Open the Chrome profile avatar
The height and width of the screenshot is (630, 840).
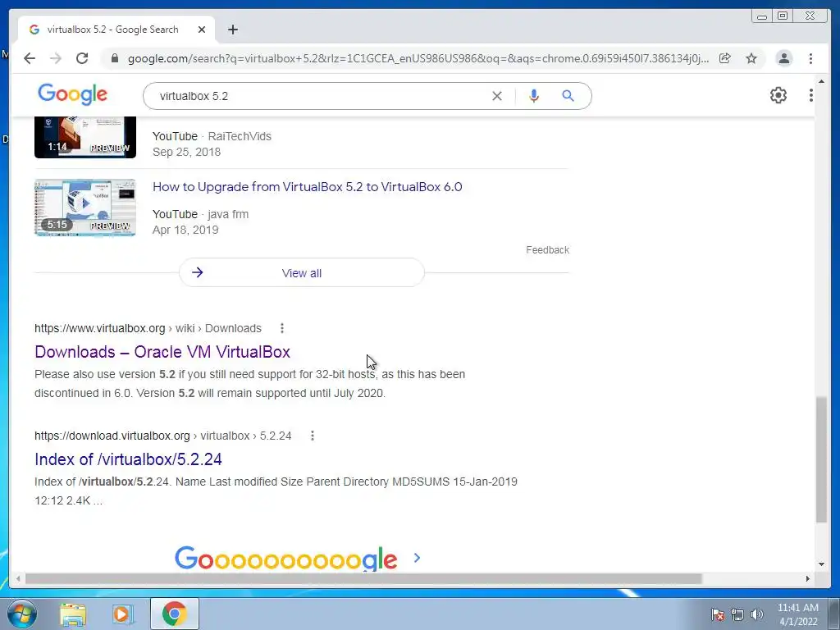(x=783, y=58)
